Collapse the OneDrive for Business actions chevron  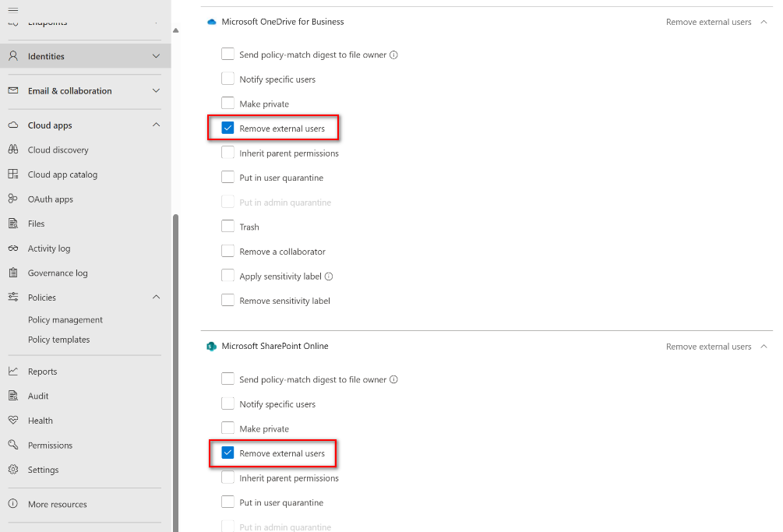click(764, 22)
